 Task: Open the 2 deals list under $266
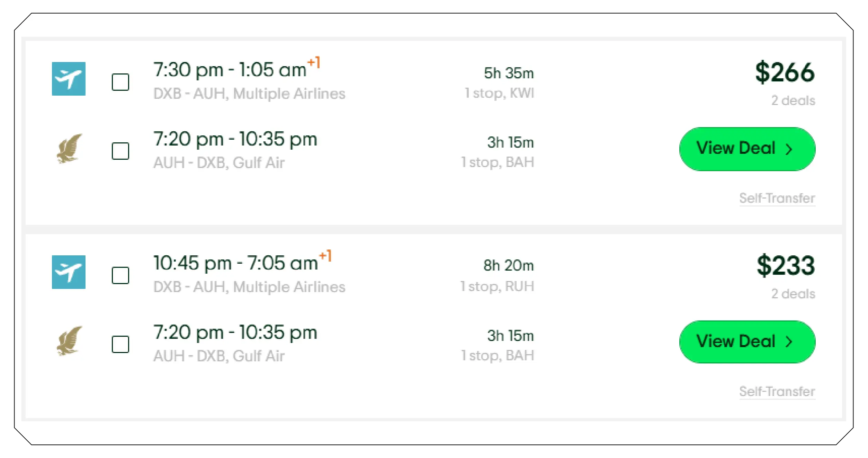[x=793, y=100]
